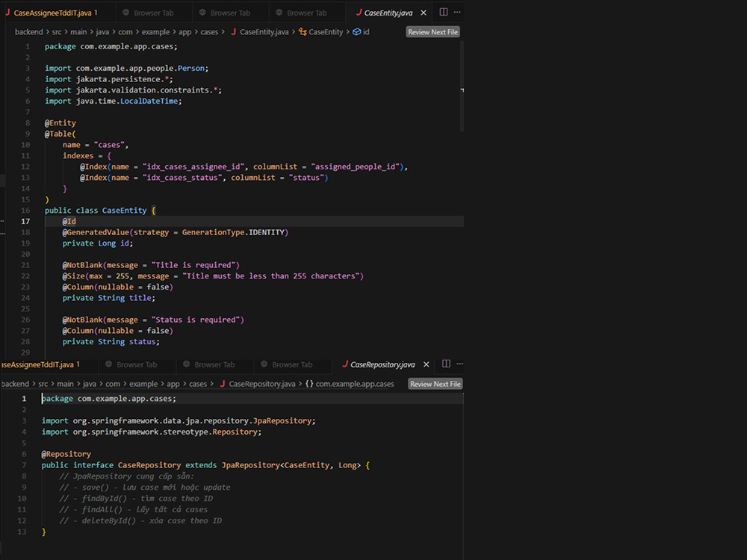Open example breadcrumb in upper editor

point(155,32)
